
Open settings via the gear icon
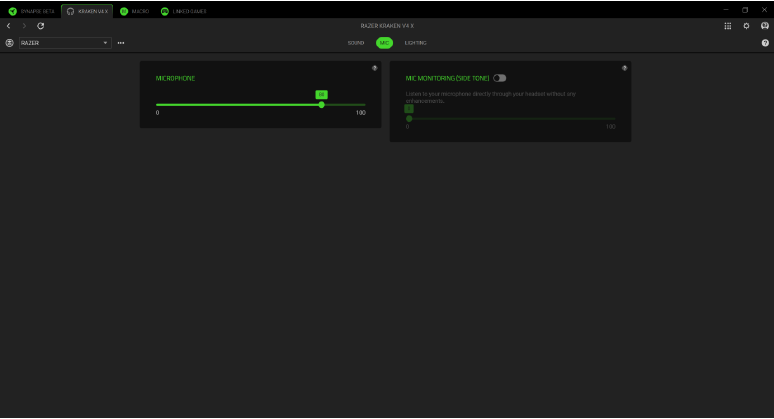coord(746,26)
